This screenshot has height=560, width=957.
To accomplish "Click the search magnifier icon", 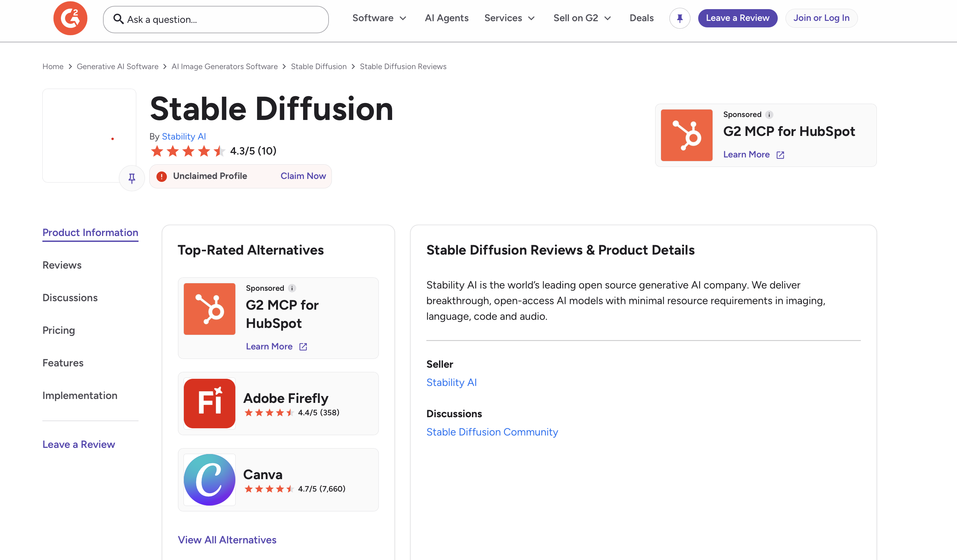I will 119,19.
